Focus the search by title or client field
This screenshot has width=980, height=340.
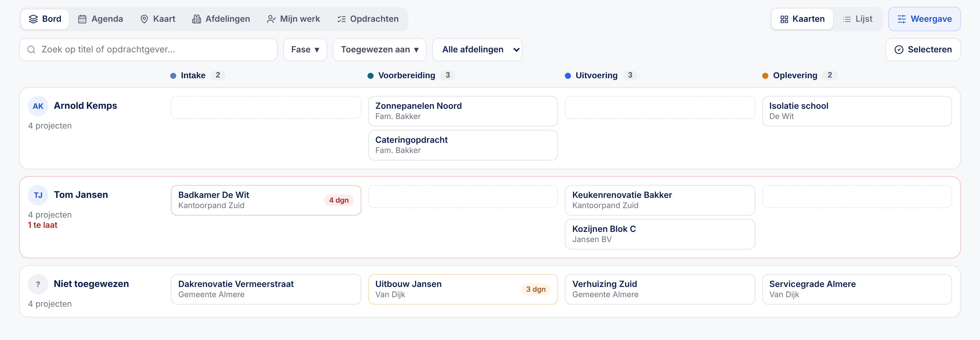(x=148, y=49)
